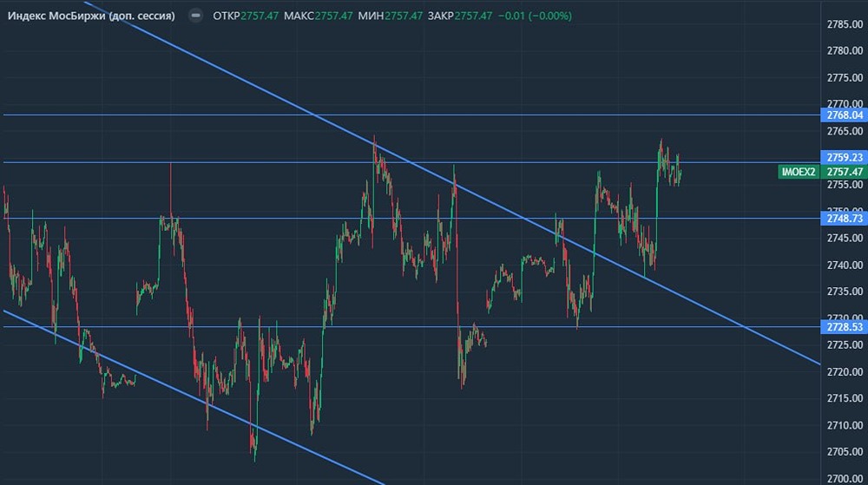Click the 2745.00 price scale value
The height and width of the screenshot is (485, 868).
pos(845,239)
